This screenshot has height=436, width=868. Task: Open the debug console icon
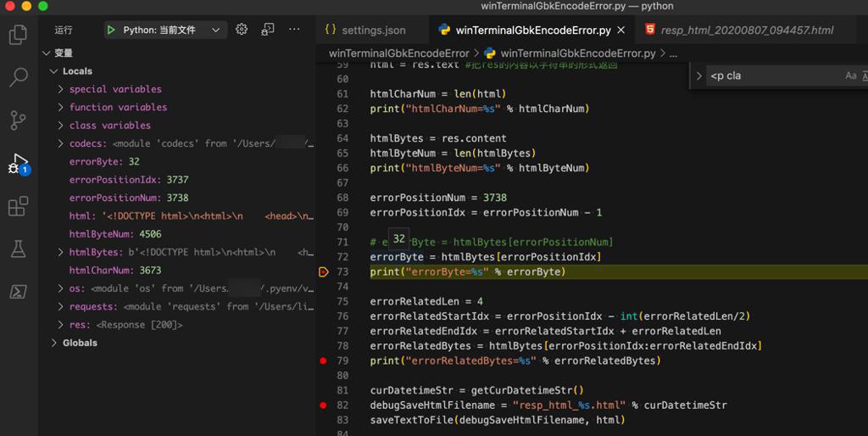coord(267,30)
